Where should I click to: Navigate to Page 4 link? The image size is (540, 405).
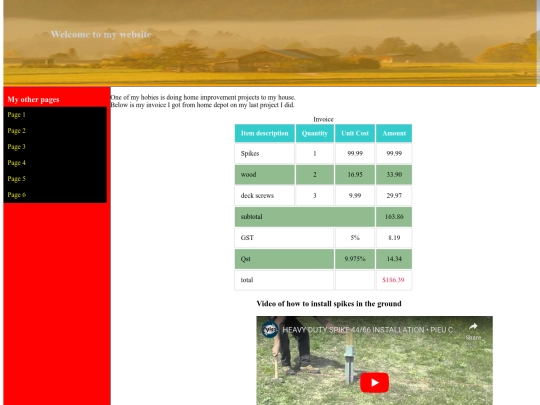tap(17, 163)
